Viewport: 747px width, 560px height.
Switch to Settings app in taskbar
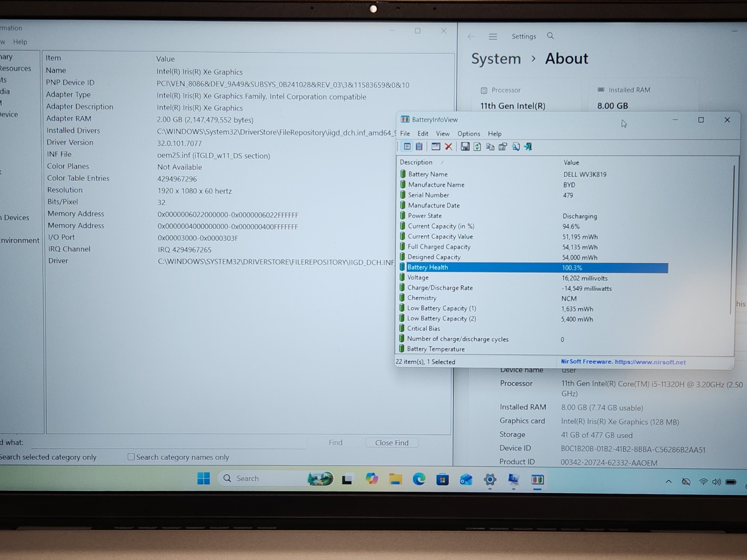point(490,479)
